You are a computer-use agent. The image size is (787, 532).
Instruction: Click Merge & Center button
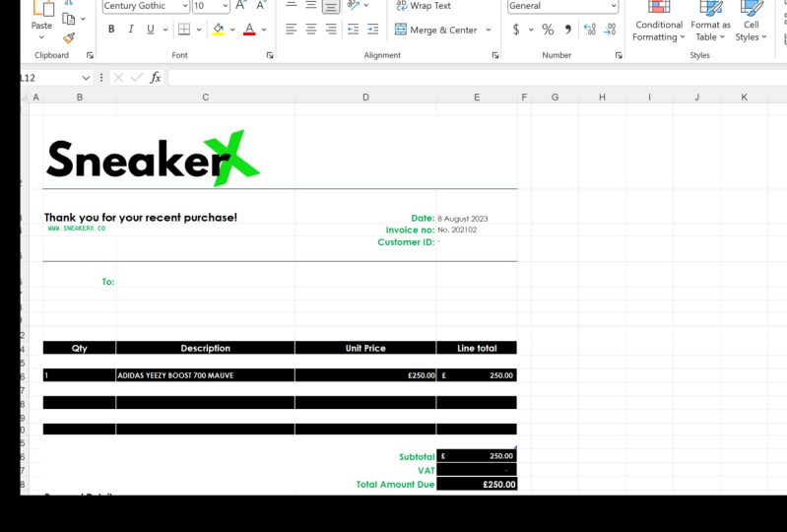(435, 30)
